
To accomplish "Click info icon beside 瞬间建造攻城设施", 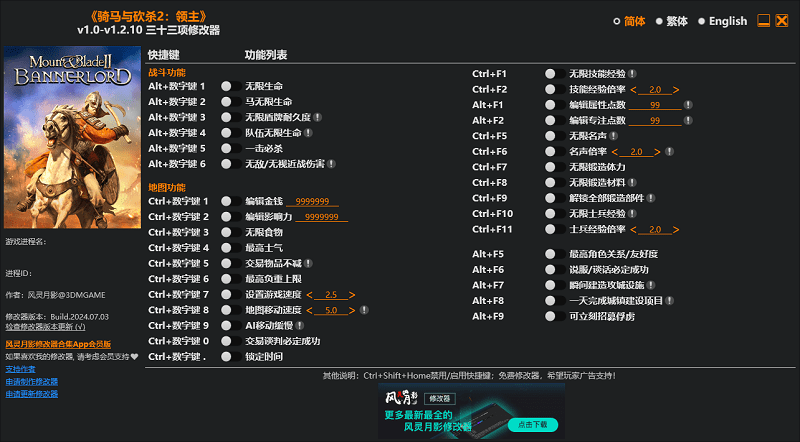I will point(651,285).
